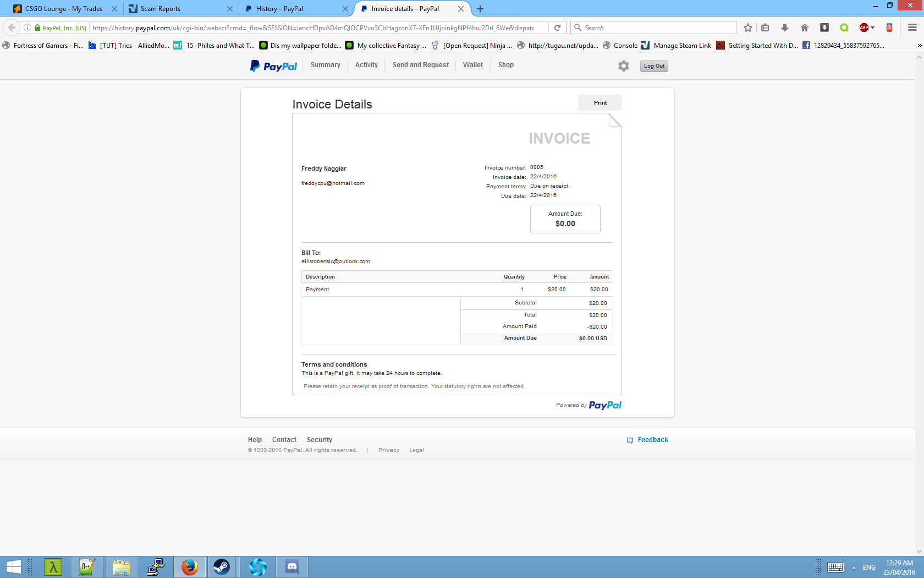Go to Firefox home page icon
Screen dimensions: 924x578
(x=804, y=28)
